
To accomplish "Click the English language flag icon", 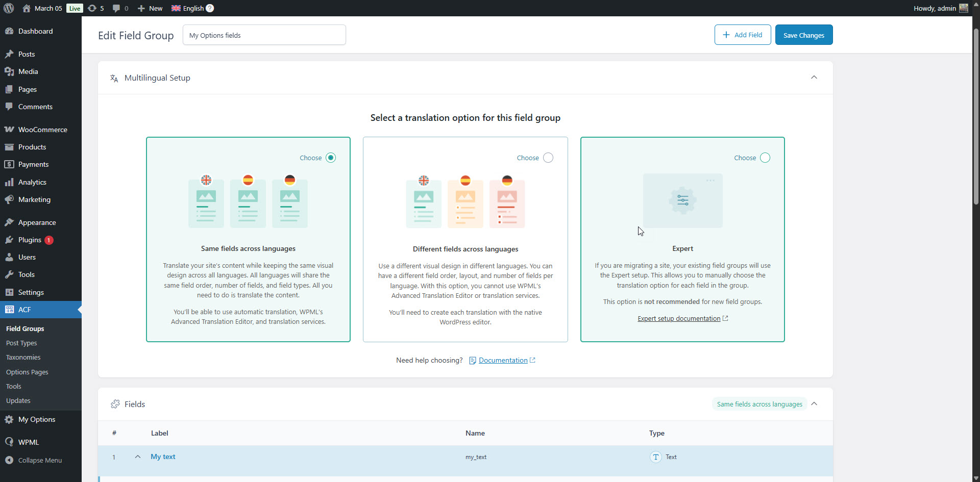I will tap(176, 8).
